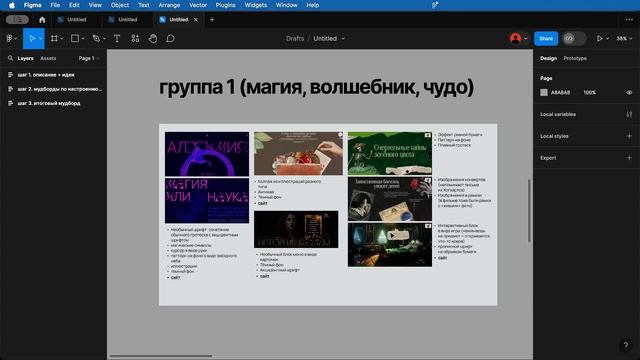Search layers with the magnifier icon

pos(10,58)
